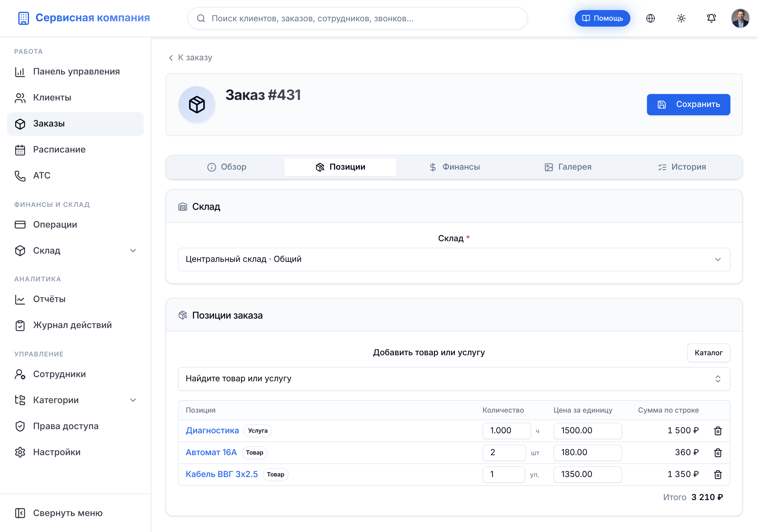Collapse the menu with Свернуть меню
The image size is (757, 532).
pyautogui.click(x=75, y=513)
